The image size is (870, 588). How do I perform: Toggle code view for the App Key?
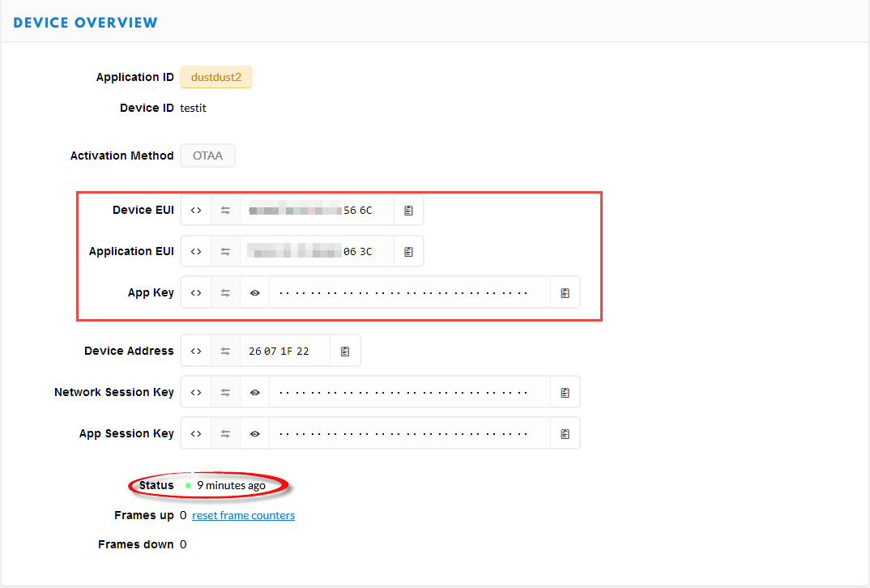pos(195,292)
